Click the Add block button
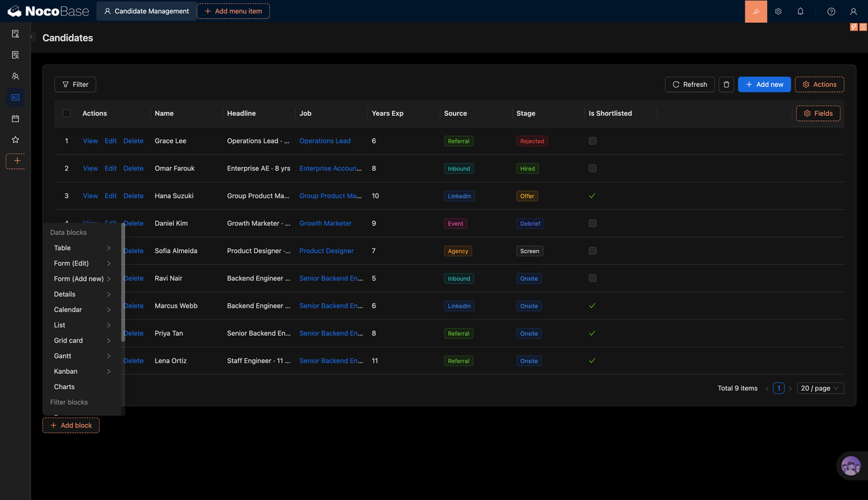868x500 pixels. pyautogui.click(x=71, y=425)
